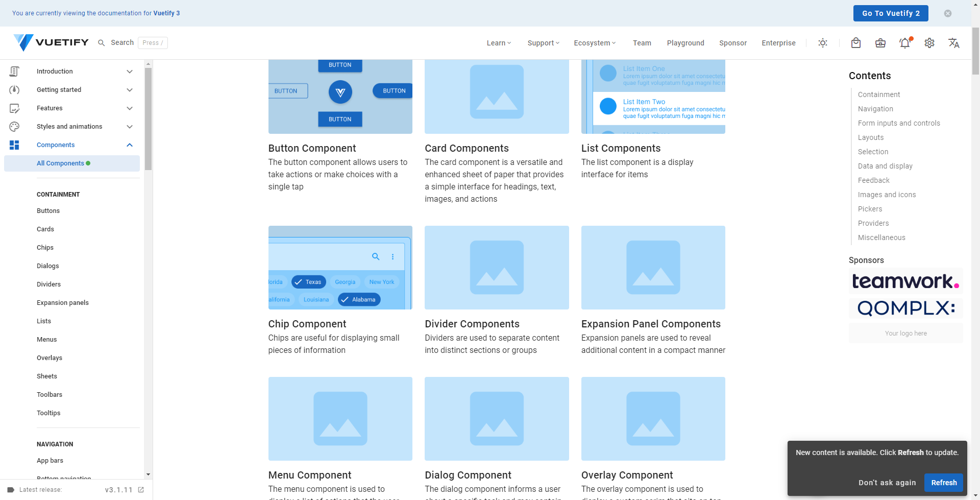
Task: Click the Refresh button
Action: coord(944,483)
